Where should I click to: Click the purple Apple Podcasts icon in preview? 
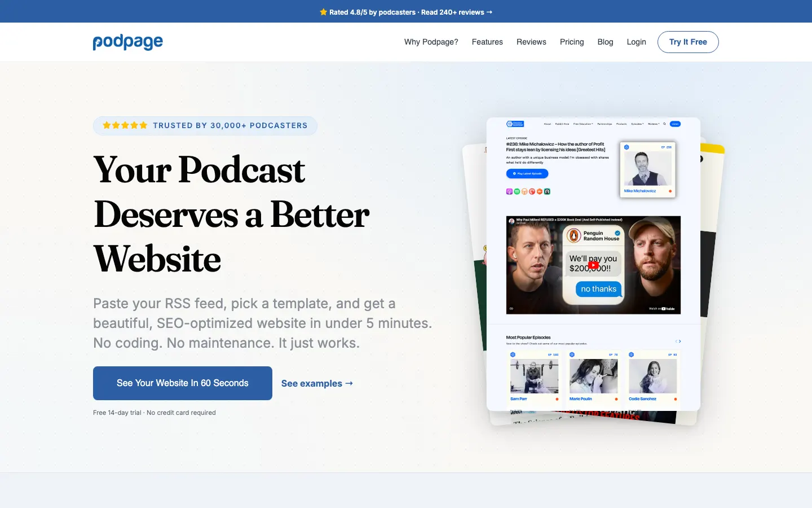tap(509, 191)
